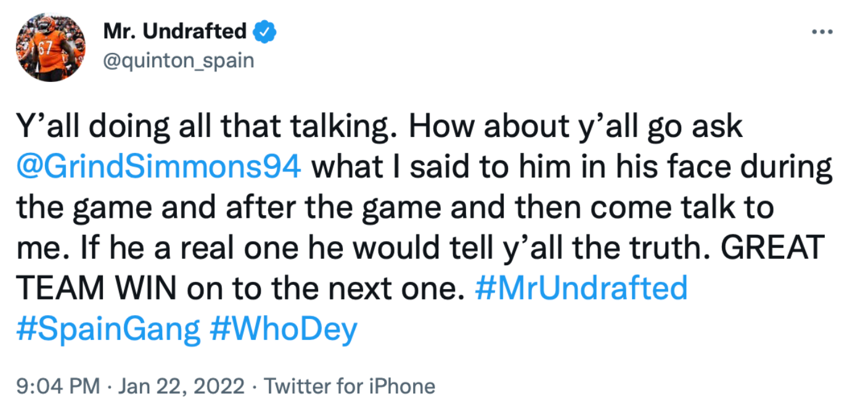This screenshot has width=868, height=407.
Task: Open Mr. Undrafted's profile picture
Action: (x=51, y=47)
